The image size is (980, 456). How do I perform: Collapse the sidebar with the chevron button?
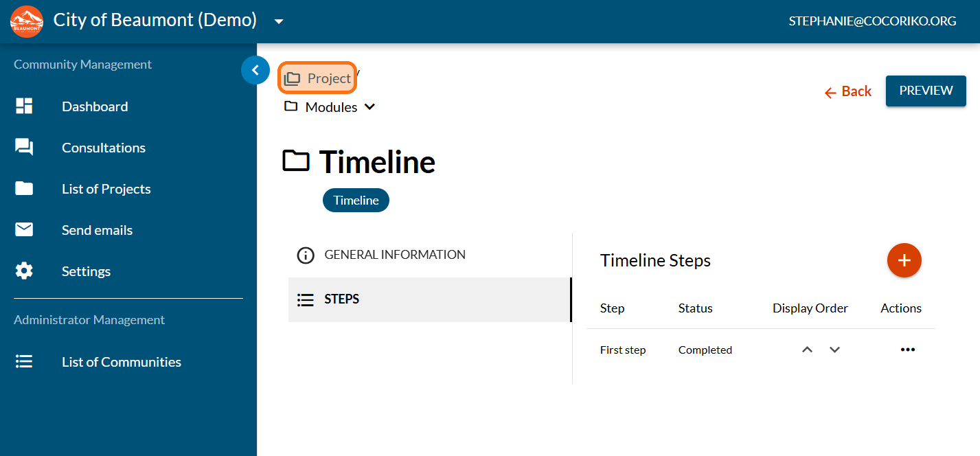[255, 70]
